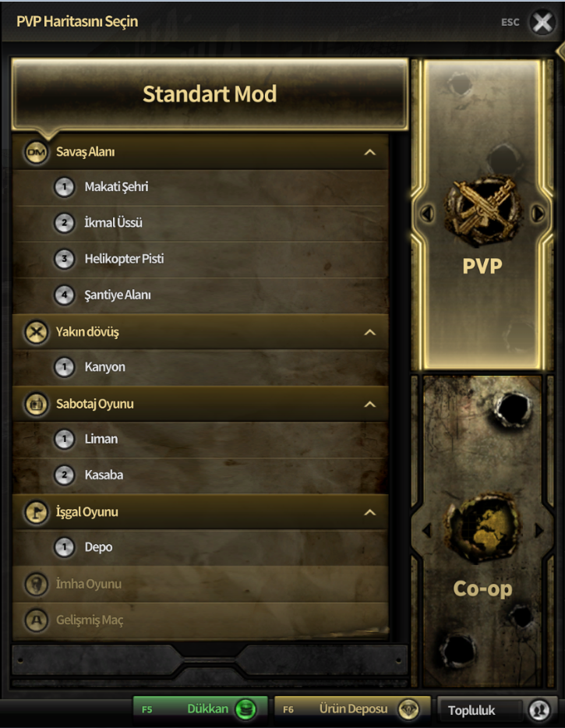
Task: Collapse the Savaş Alanı map list
Action: (369, 153)
